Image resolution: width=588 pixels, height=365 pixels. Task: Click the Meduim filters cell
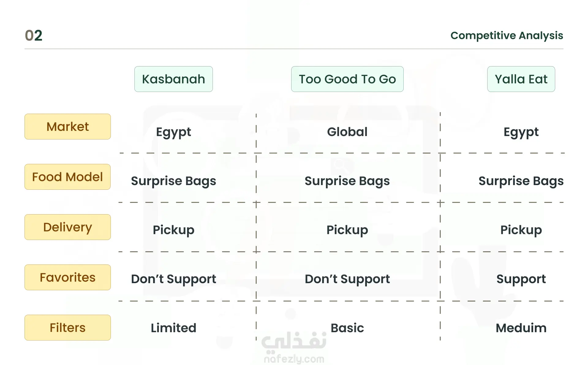pos(521,328)
